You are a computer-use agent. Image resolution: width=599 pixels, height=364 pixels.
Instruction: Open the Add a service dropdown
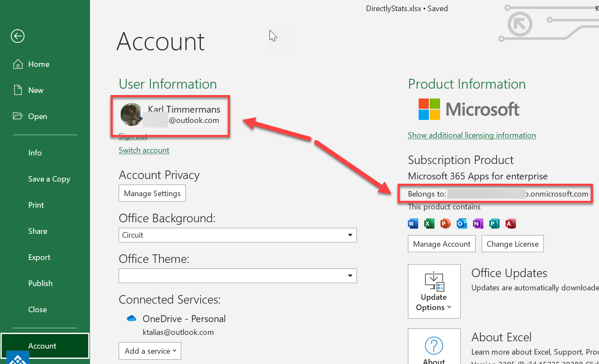pyautogui.click(x=150, y=351)
